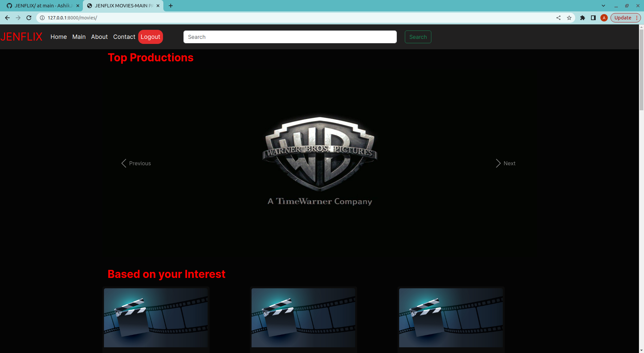
Task: Open the first movie card thumbnail
Action: (x=156, y=318)
